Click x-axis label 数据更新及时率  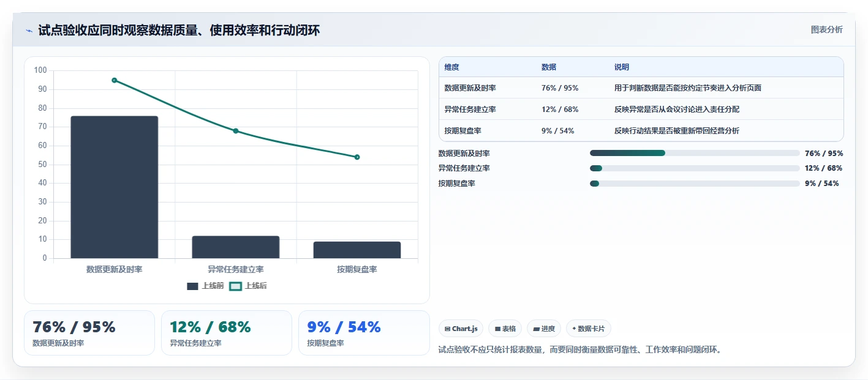click(x=115, y=269)
